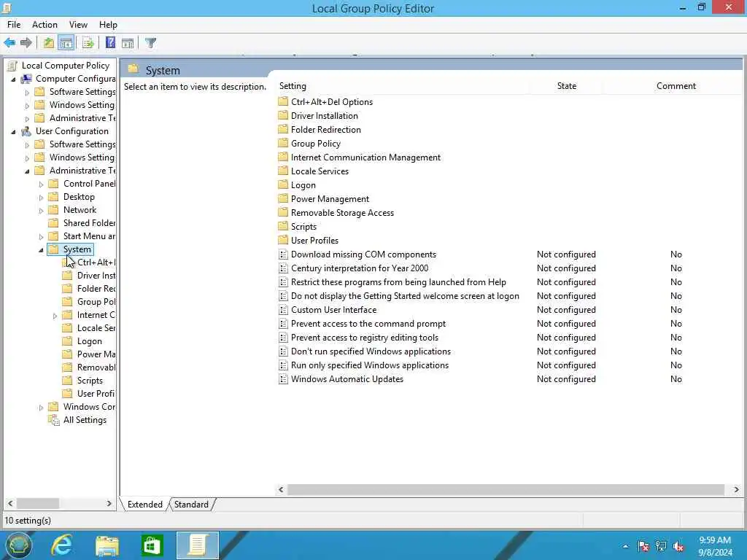The image size is (747, 560).
Task: Sort by the Setting column header
Action: (403, 86)
